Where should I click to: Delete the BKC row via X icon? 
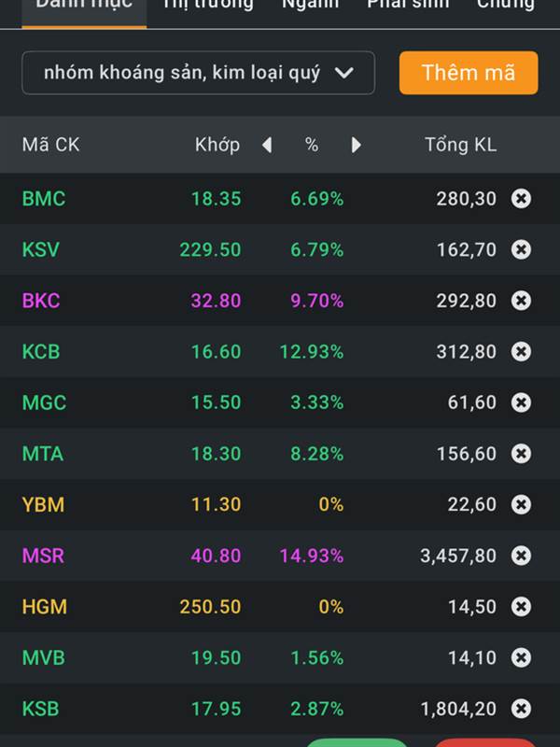coord(521,301)
